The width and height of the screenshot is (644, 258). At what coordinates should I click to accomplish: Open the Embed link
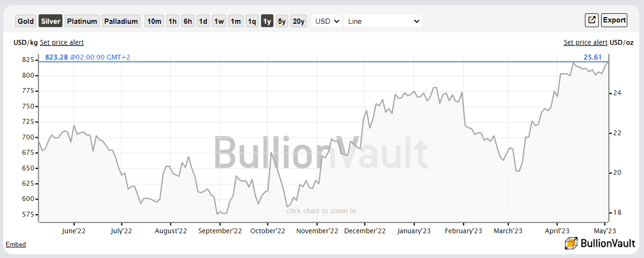coord(16,244)
